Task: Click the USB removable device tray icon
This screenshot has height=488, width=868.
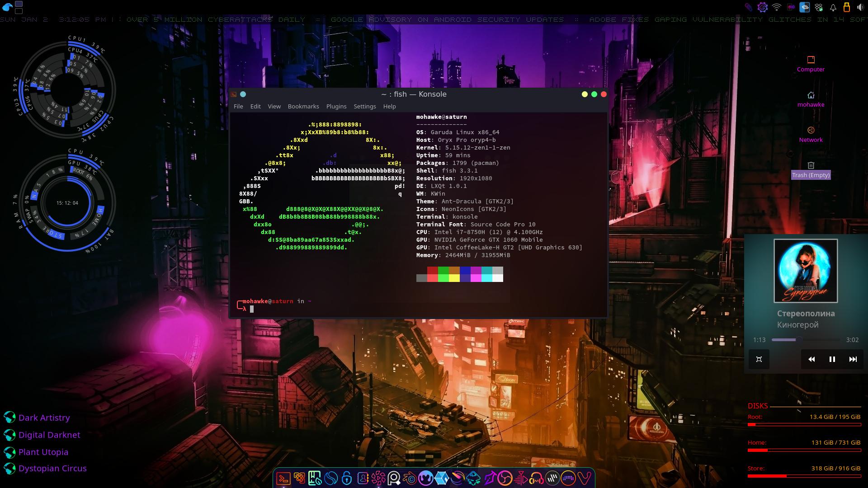Action: 847,7
